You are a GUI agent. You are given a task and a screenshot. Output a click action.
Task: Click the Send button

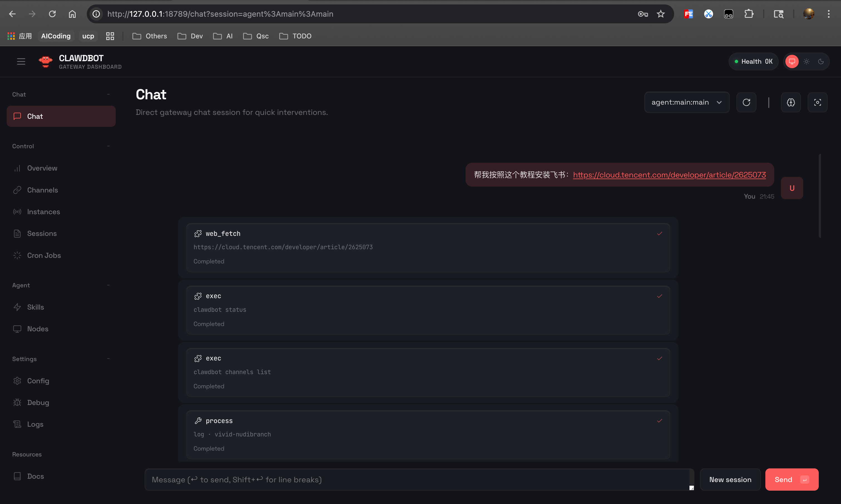tap(792, 480)
